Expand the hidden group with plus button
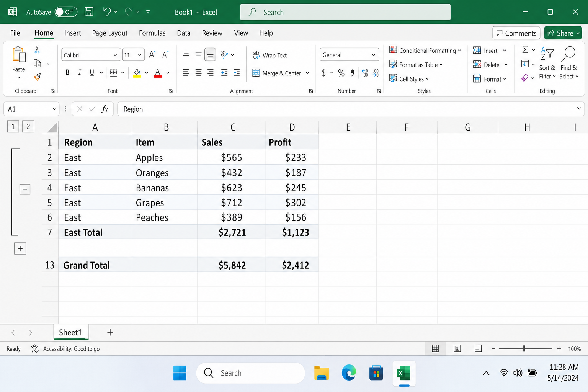Image resolution: width=588 pixels, height=392 pixels. click(x=20, y=248)
